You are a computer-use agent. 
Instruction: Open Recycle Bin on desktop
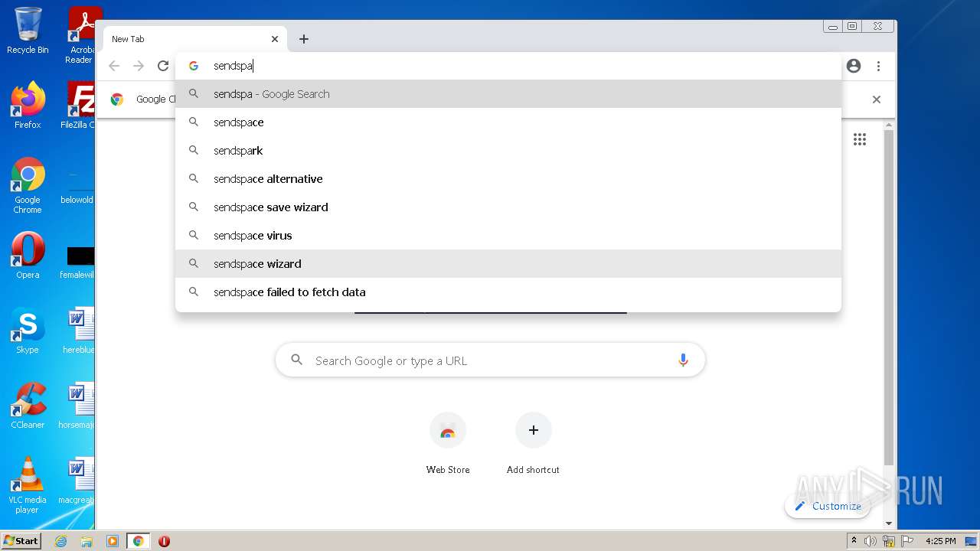28,31
